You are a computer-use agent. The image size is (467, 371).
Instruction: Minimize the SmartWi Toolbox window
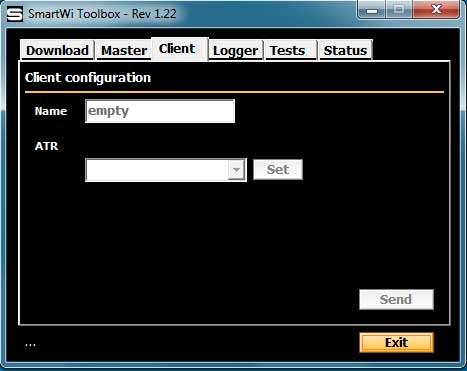click(372, 10)
